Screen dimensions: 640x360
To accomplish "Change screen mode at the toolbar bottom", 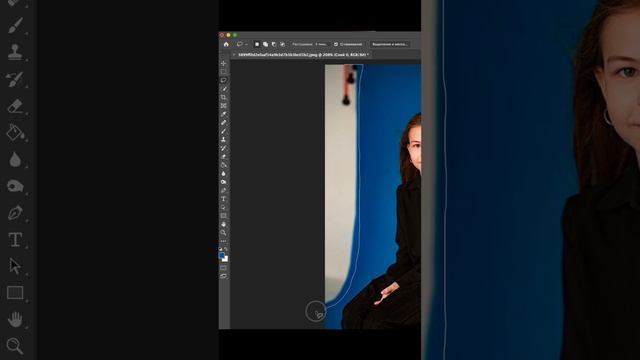I will point(223,276).
